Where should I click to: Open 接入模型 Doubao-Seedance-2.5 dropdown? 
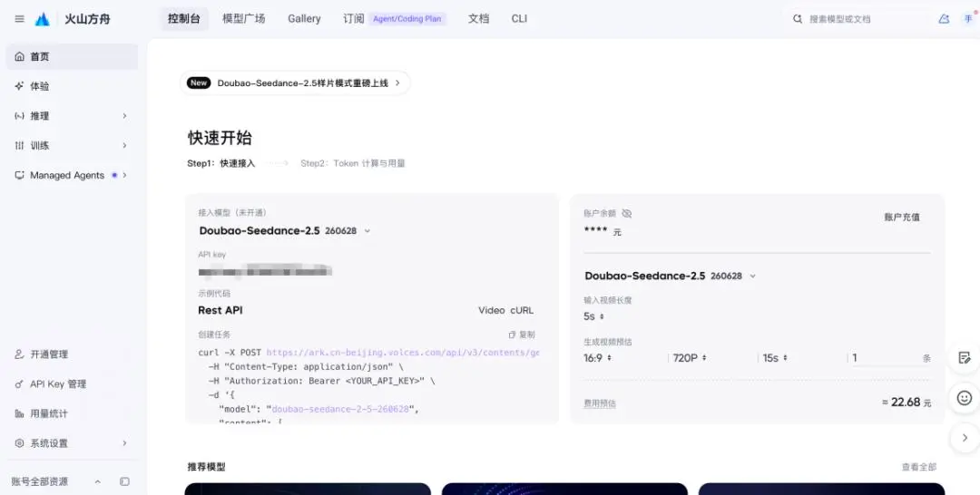coord(284,231)
